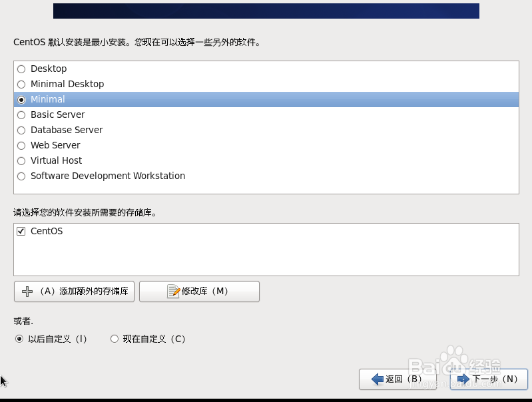Image resolution: width=532 pixels, height=402 pixels.
Task: Click empty area of the repository list box
Action: pyautogui.click(x=266, y=258)
